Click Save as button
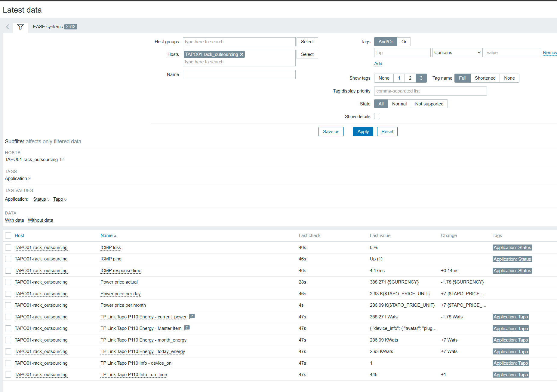Image resolution: width=557 pixels, height=392 pixels. (x=331, y=132)
